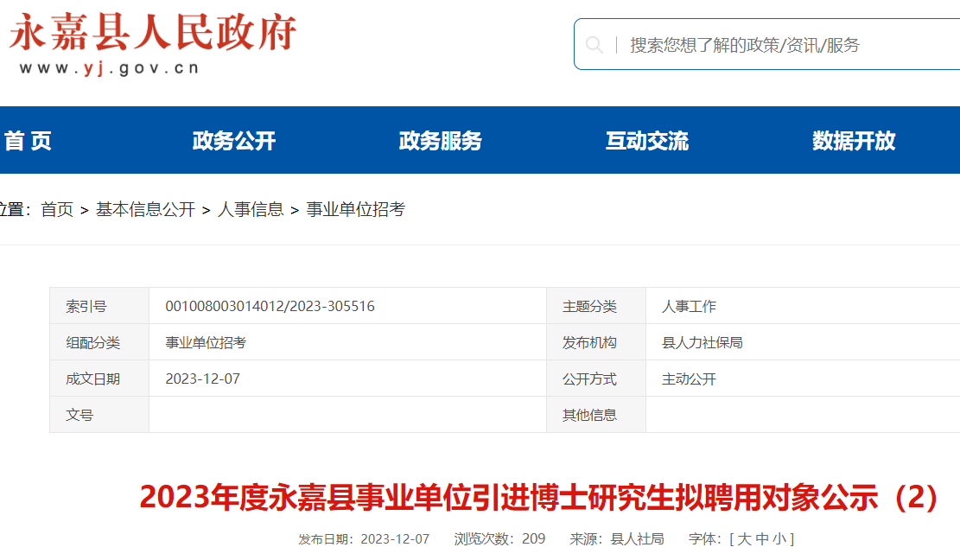Click the 发布日期: 2023-12-07 text
960x560 pixels.
click(x=364, y=538)
